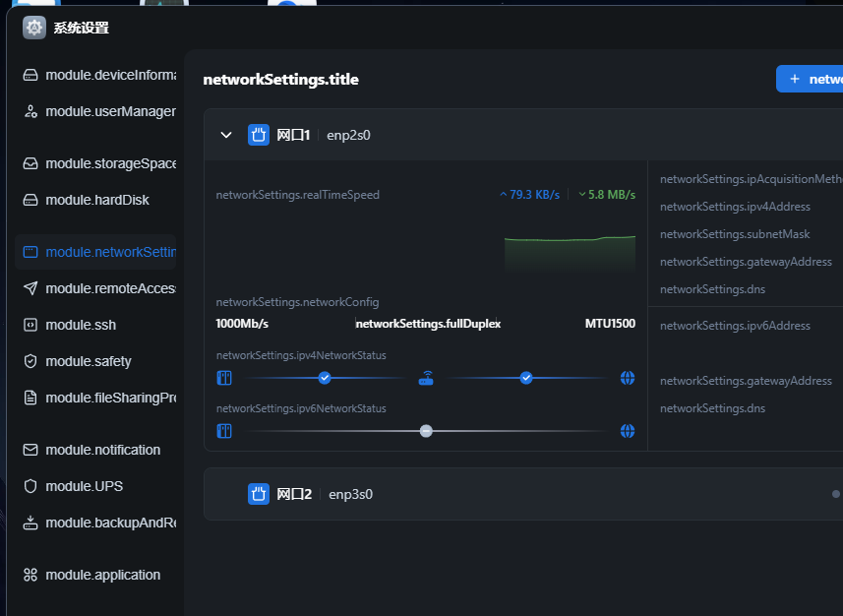
Task: Open module.notification settings
Action: tap(102, 450)
